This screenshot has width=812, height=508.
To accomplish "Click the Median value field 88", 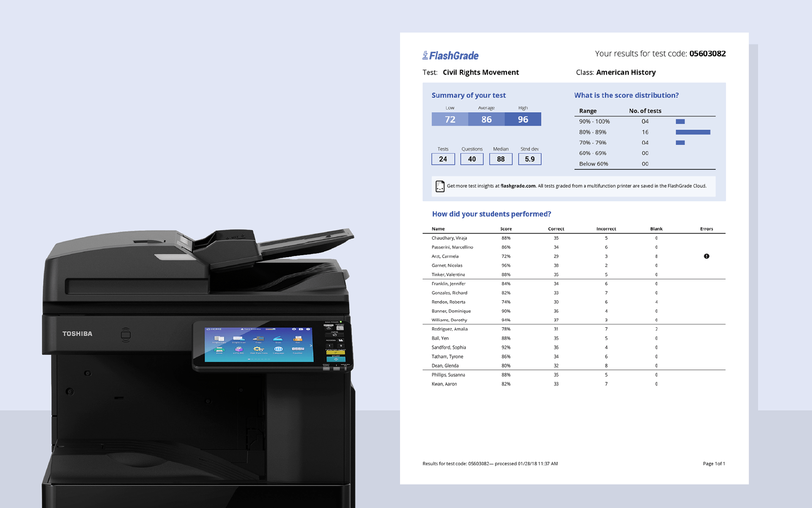I will pos(501,159).
